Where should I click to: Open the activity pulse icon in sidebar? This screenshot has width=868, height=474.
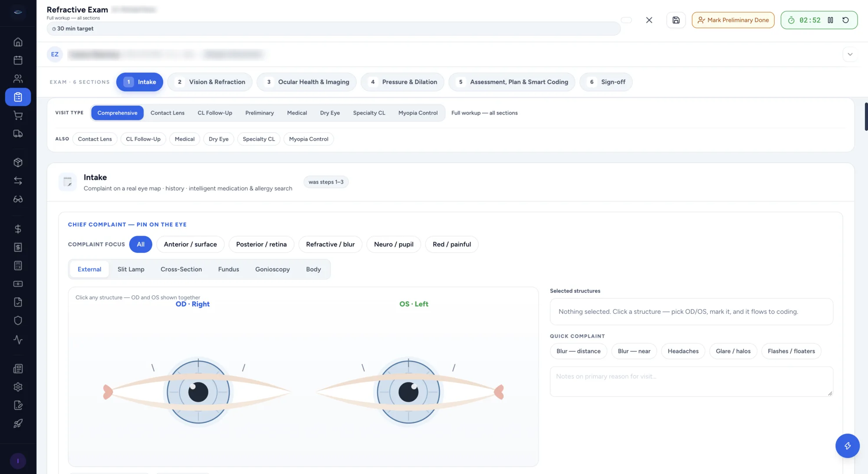pyautogui.click(x=18, y=339)
